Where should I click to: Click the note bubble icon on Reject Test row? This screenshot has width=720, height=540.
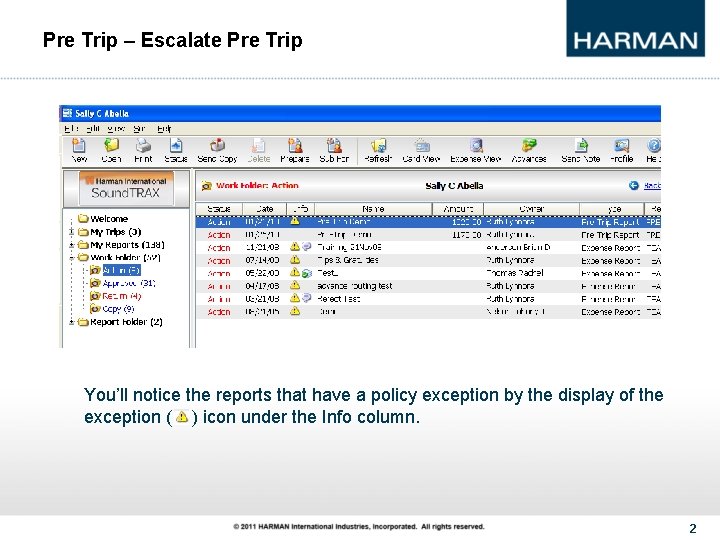pos(307,298)
